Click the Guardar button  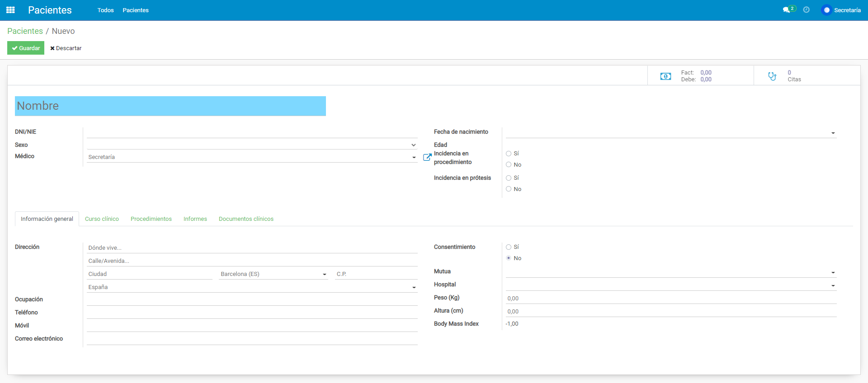(26, 48)
